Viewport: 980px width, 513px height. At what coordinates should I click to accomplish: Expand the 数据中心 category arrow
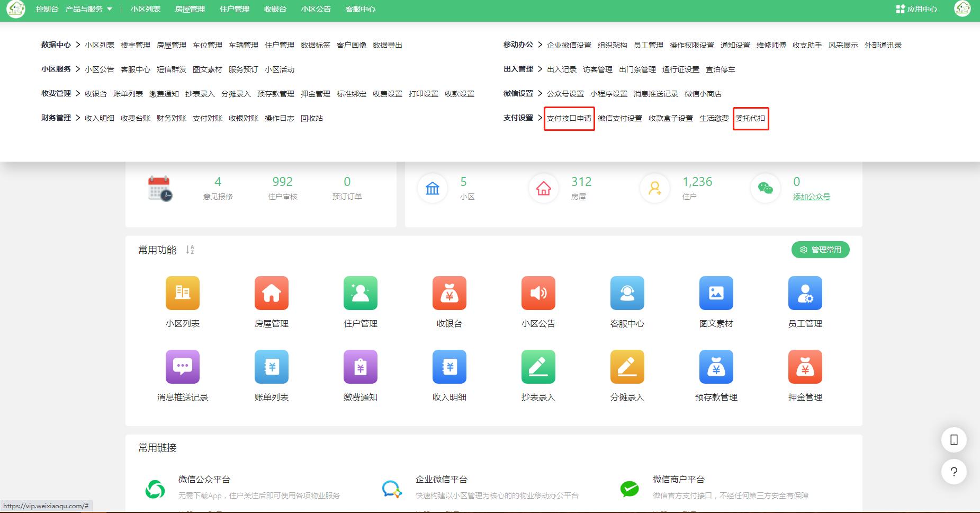(x=77, y=45)
